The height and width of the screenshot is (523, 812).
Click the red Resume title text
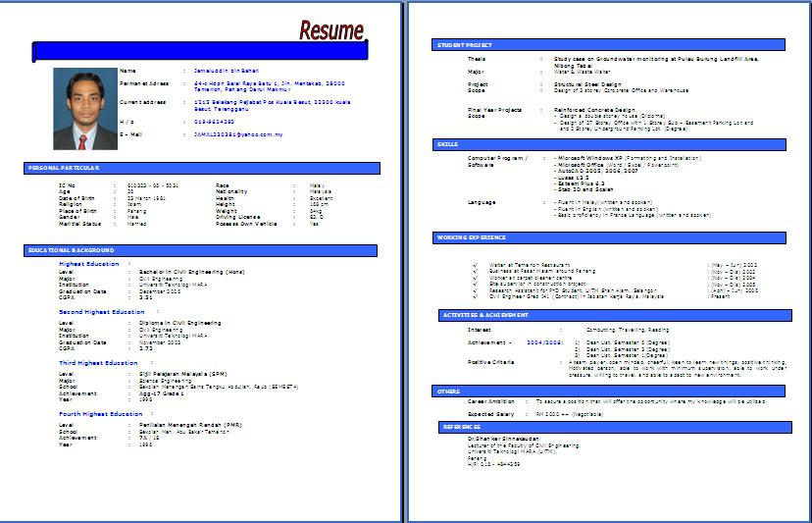click(331, 30)
